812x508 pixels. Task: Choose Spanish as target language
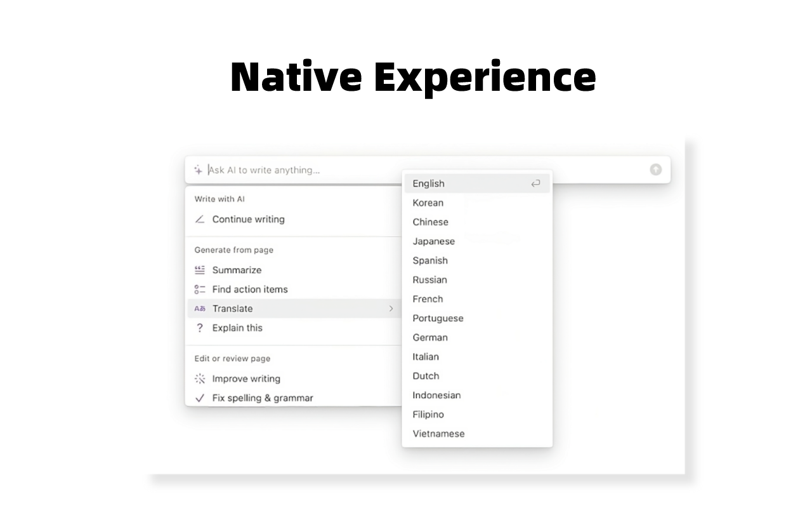click(430, 260)
